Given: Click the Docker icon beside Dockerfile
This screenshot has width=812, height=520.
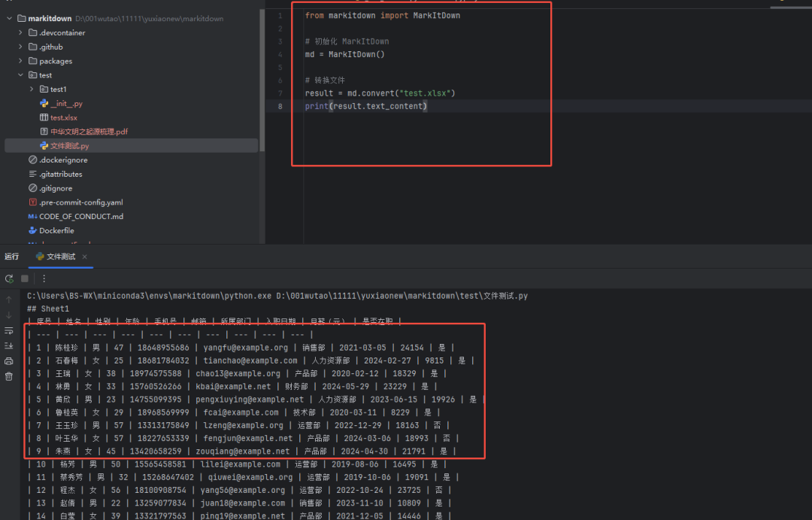Looking at the screenshot, I should coord(32,231).
